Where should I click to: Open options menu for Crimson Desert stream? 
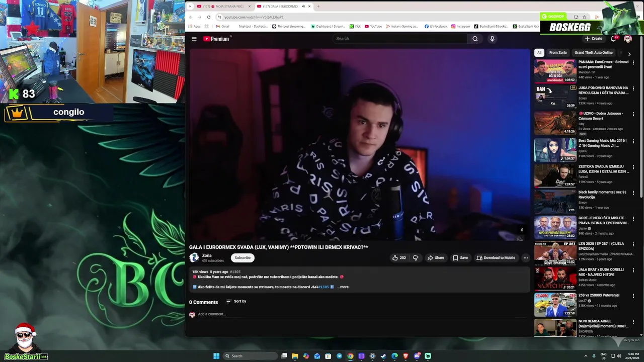click(x=633, y=114)
